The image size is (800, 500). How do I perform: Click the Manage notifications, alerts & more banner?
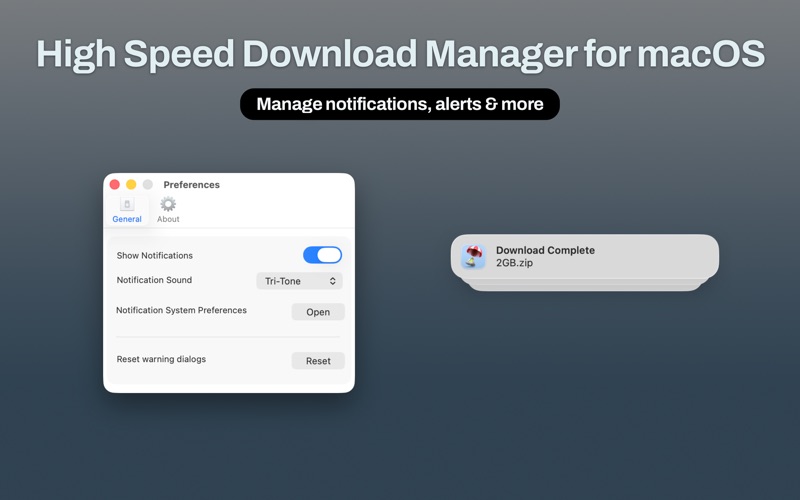click(x=400, y=104)
